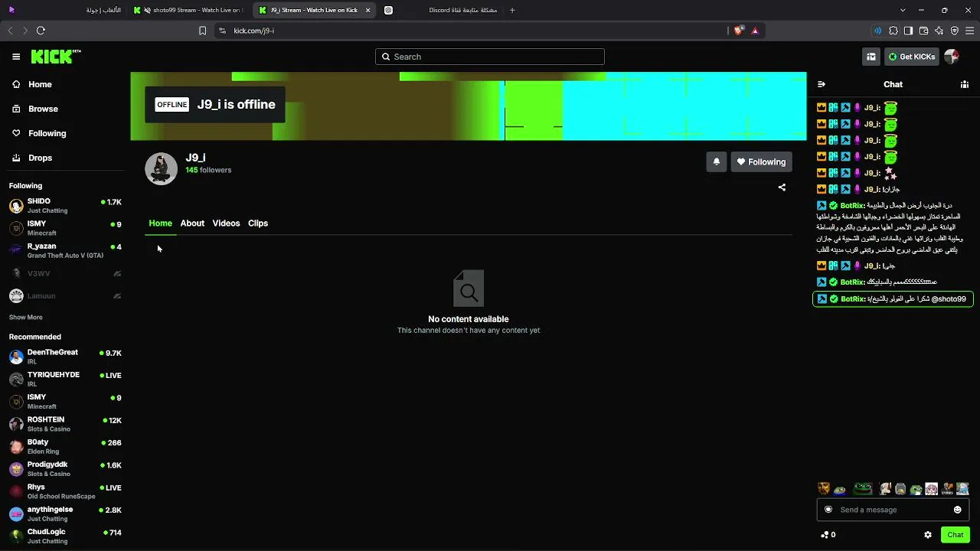Open TYRIQUEHYDE recommended channel
The image size is (980, 551).
65,379
